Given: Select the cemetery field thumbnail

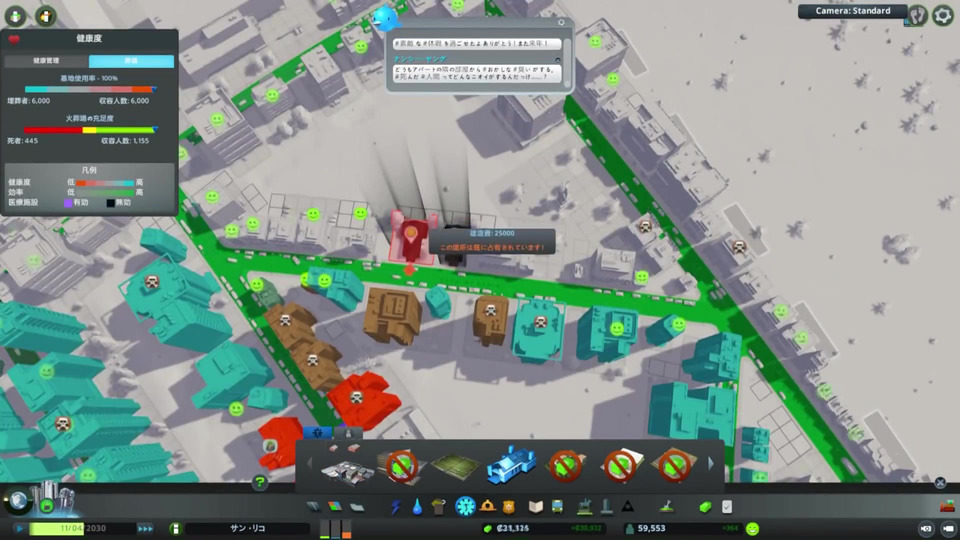Looking at the screenshot, I should (456, 467).
